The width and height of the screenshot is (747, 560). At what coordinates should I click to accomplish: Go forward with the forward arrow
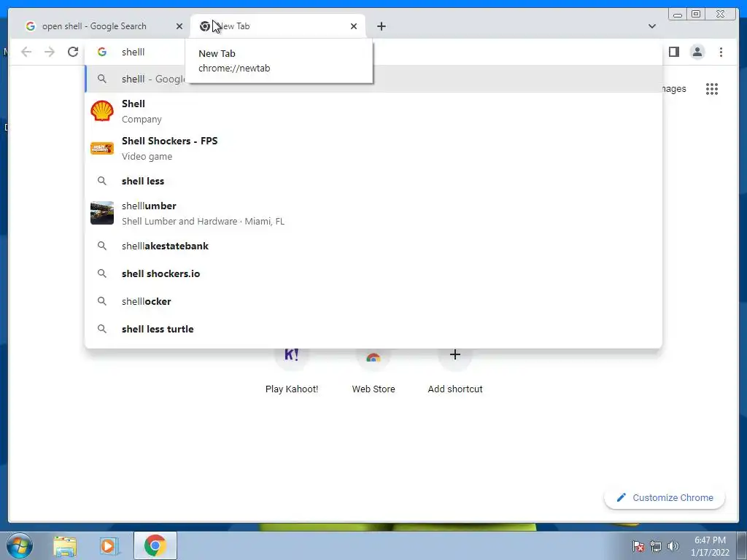pos(50,52)
